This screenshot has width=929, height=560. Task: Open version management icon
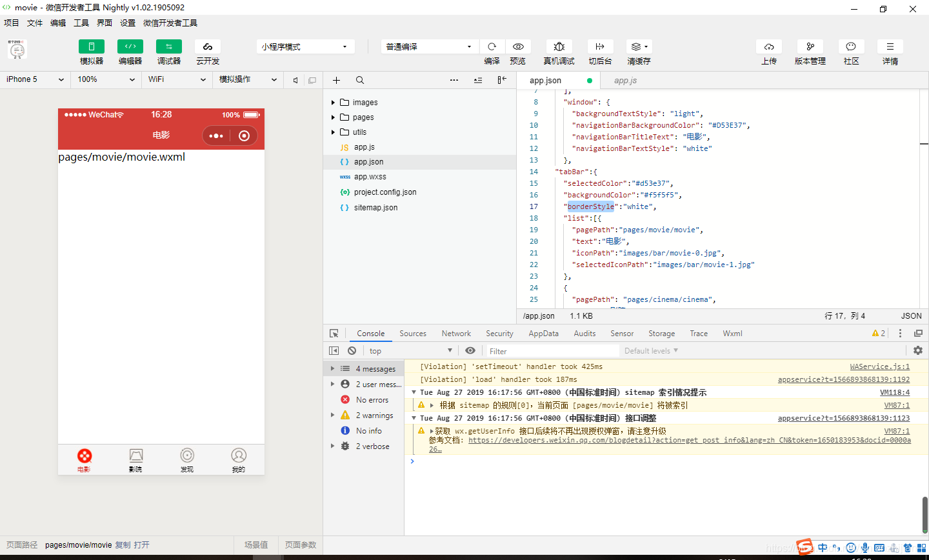click(x=810, y=46)
